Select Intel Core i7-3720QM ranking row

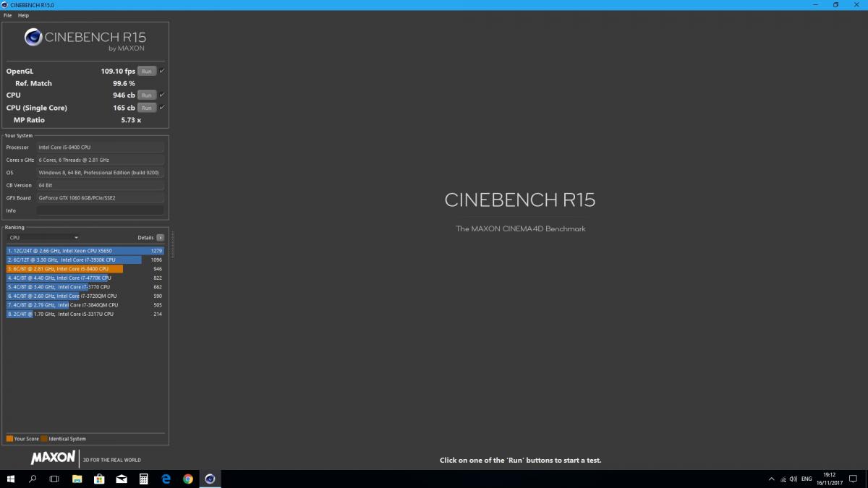85,296
